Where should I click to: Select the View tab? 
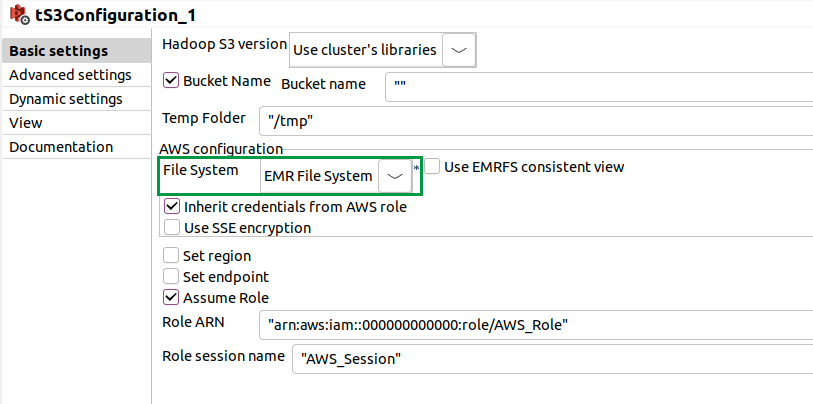(x=76, y=123)
